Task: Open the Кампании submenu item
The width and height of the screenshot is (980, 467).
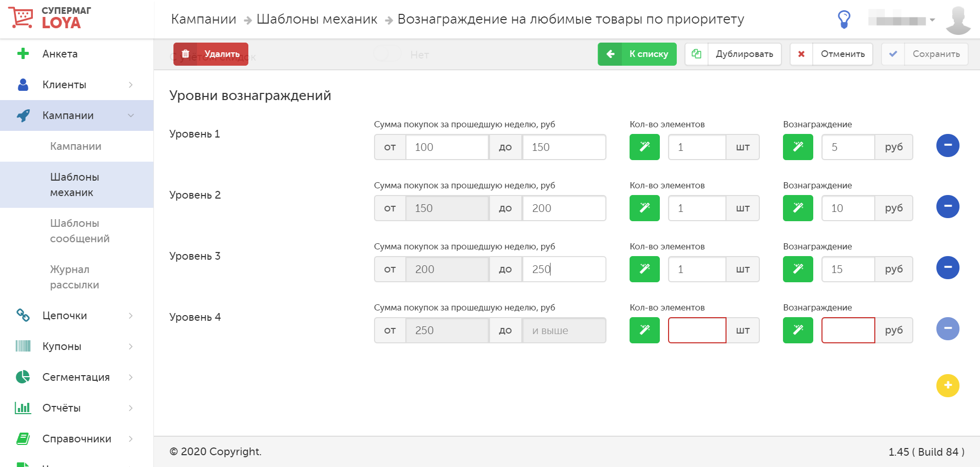Action: (x=77, y=146)
